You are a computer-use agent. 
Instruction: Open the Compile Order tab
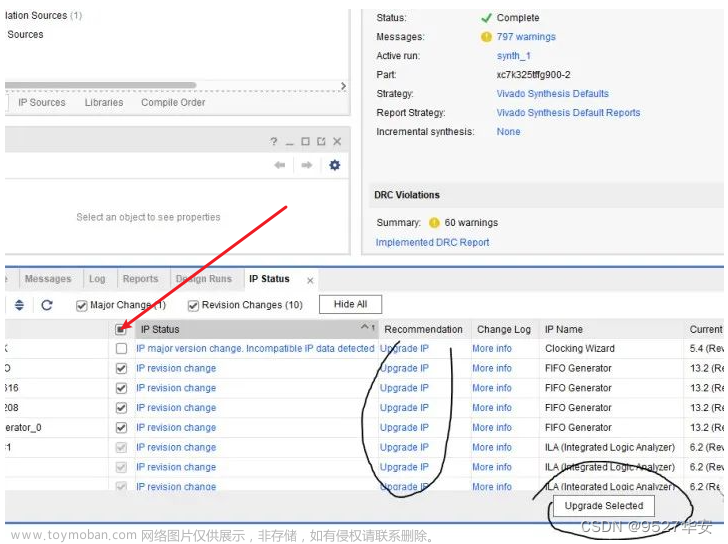tap(173, 102)
